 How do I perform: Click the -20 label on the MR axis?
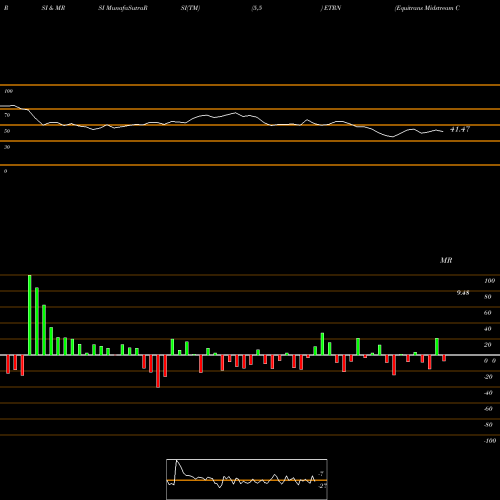(x=488, y=377)
